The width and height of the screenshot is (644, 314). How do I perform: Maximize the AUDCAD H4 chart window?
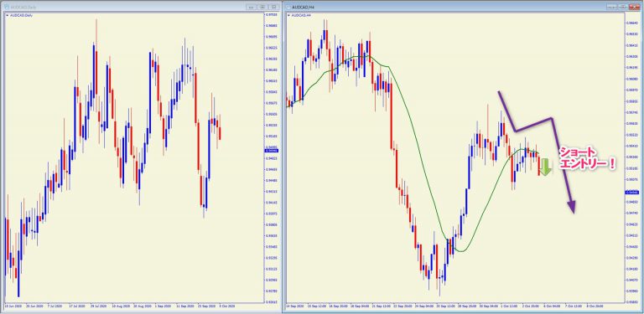pyautogui.click(x=624, y=7)
